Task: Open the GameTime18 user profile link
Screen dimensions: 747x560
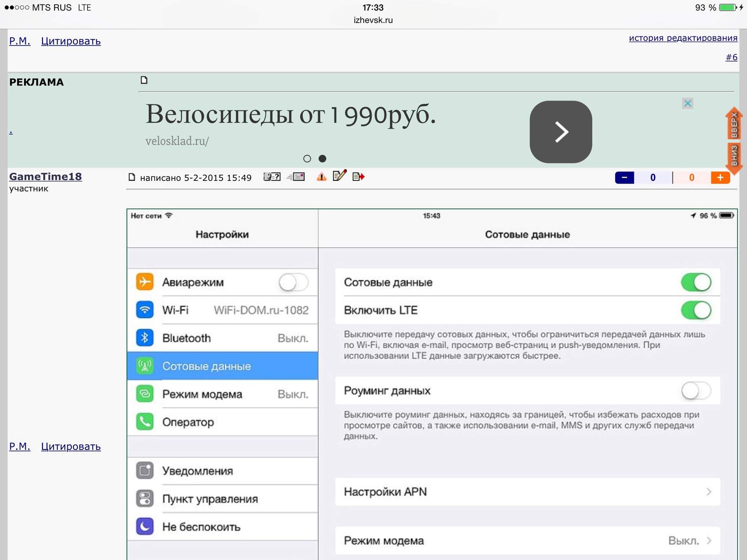Action: tap(46, 177)
